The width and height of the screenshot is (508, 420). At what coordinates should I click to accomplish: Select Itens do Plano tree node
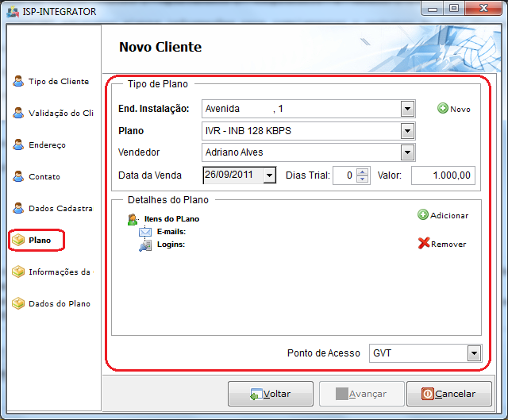click(171, 218)
